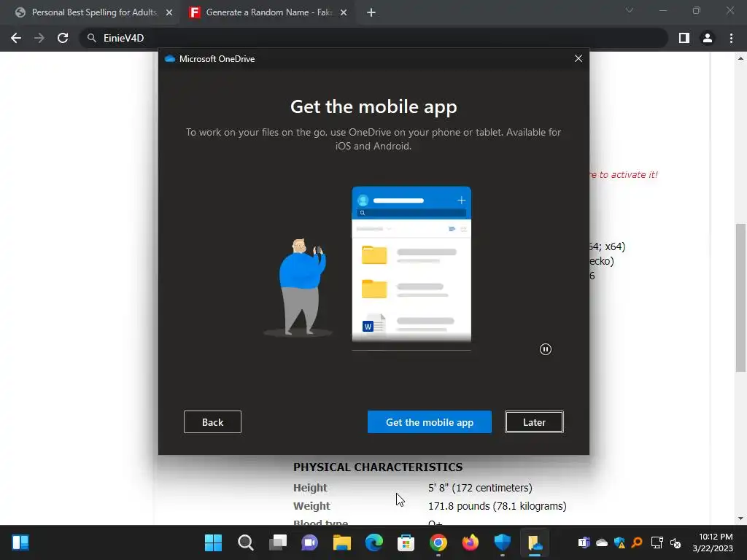Launch Microsoft Edge from taskbar
The height and width of the screenshot is (560, 747).
pos(374,542)
